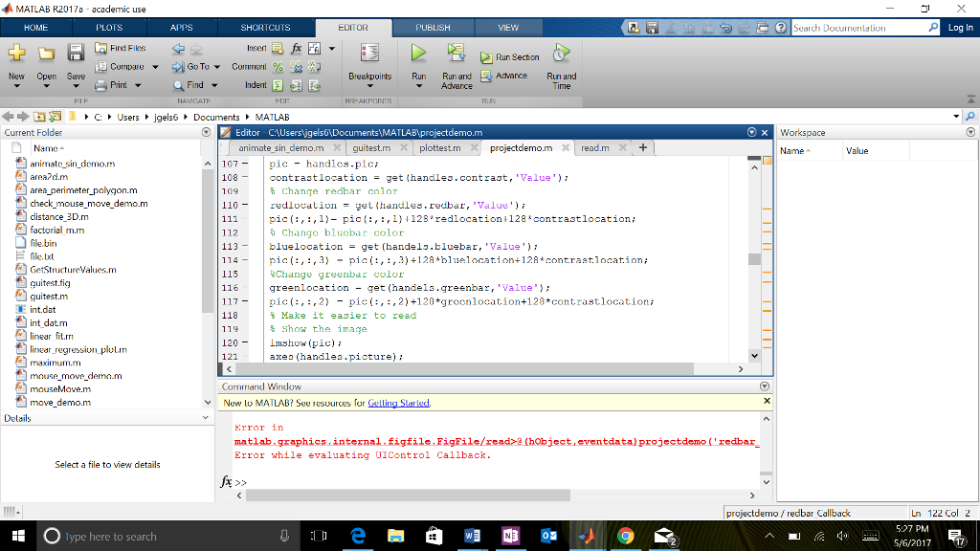The height and width of the screenshot is (551, 980).
Task: Click the Run and Time icon
Action: click(562, 54)
